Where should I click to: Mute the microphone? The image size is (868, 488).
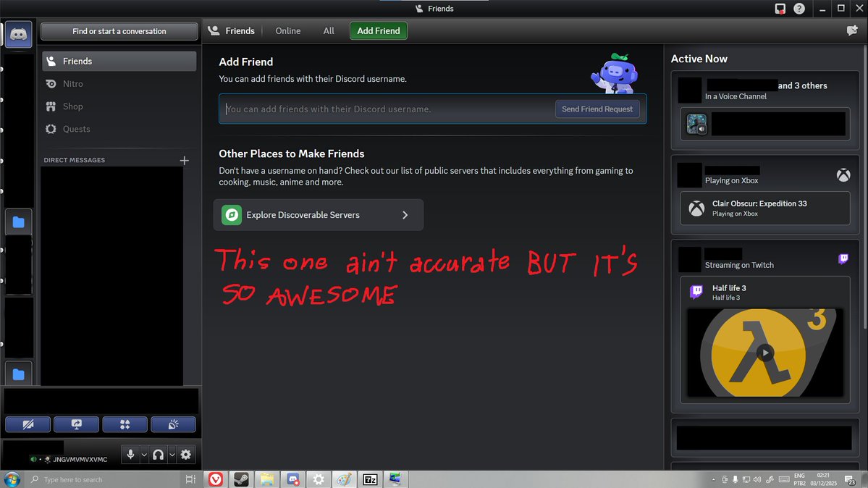pos(130,455)
